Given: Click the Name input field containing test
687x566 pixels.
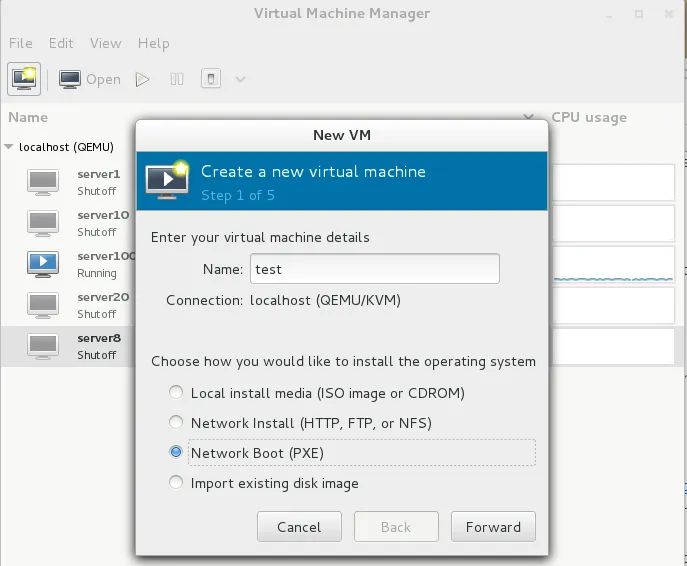Looking at the screenshot, I should (375, 269).
